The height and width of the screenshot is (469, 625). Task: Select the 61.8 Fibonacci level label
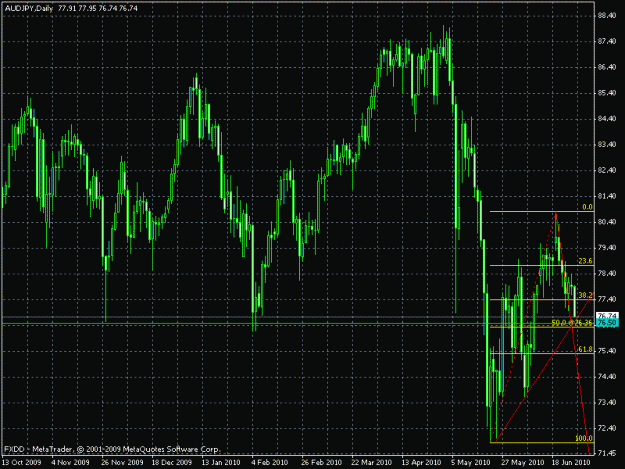pyautogui.click(x=585, y=349)
